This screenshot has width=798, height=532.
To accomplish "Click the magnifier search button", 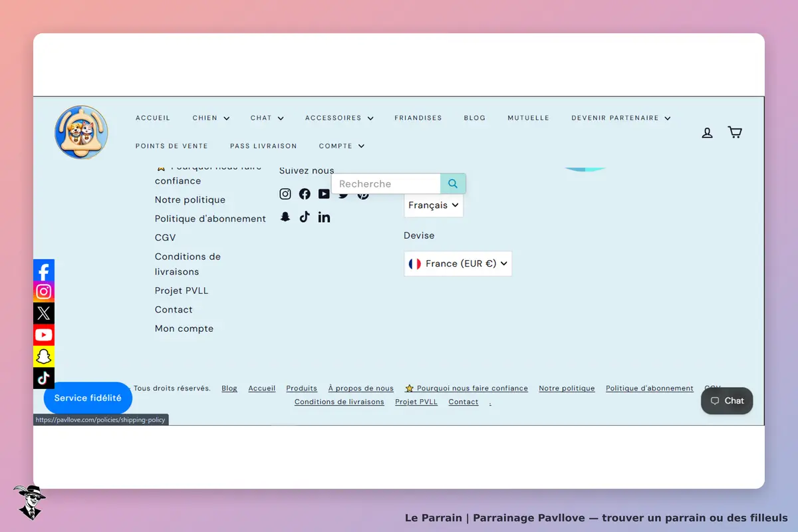I will [453, 184].
